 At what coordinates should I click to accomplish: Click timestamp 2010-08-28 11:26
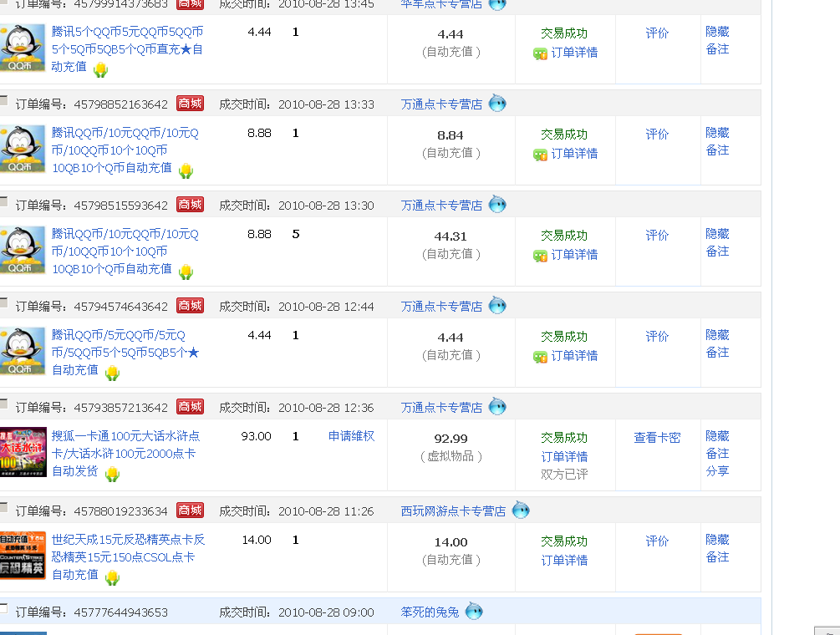point(326,511)
